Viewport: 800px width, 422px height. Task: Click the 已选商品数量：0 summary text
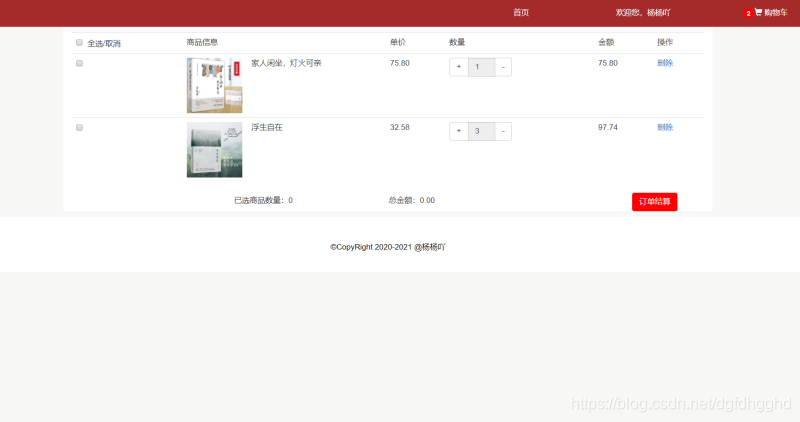[263, 200]
